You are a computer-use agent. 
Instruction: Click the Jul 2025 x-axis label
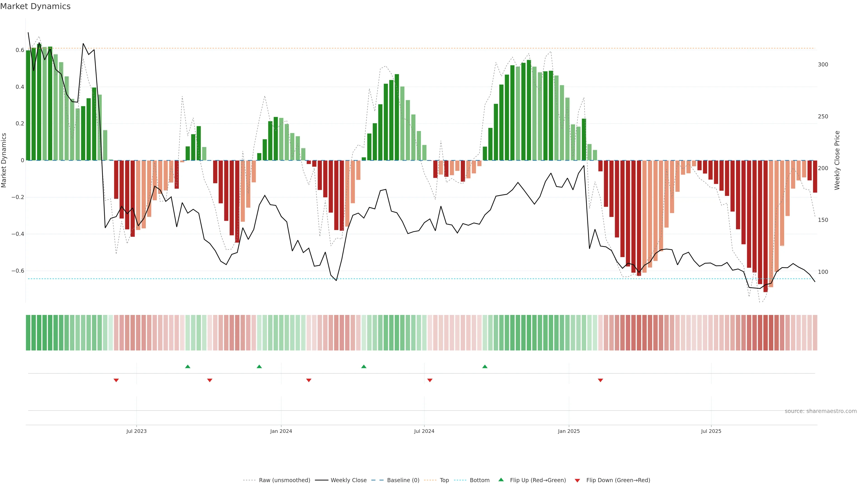click(711, 431)
